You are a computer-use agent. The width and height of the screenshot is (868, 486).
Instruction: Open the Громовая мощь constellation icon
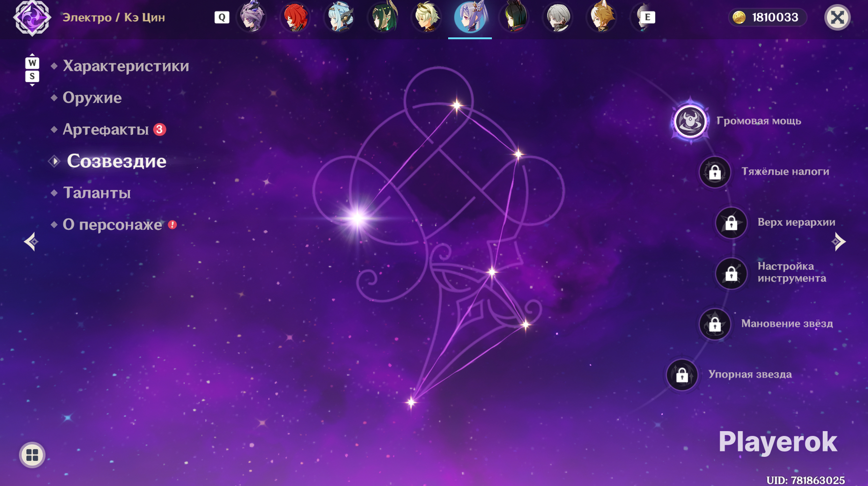[690, 121]
